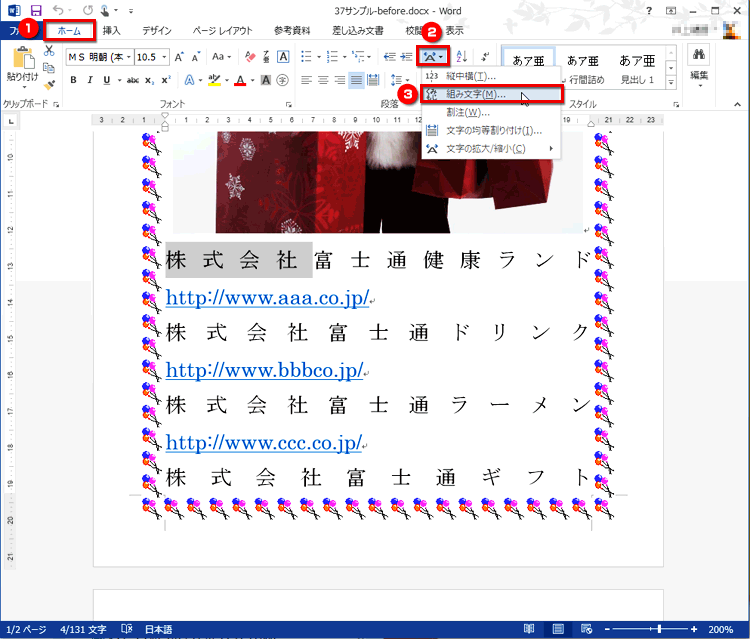Click the Paste (貼り付け) clipboard icon
750x639 pixels.
click(x=23, y=58)
